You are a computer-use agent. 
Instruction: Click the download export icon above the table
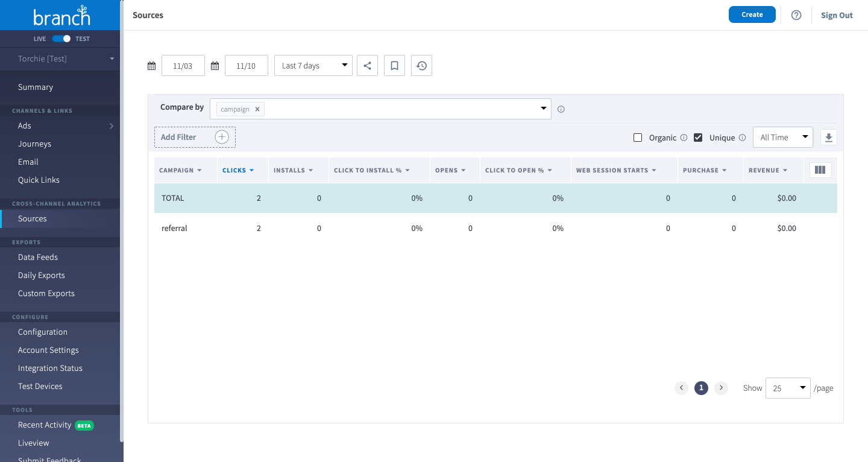(828, 137)
